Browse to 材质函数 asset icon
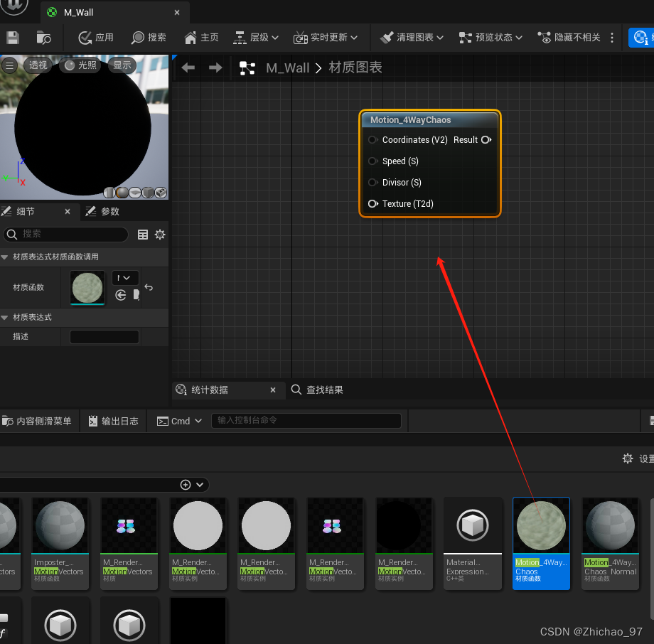 click(x=136, y=295)
